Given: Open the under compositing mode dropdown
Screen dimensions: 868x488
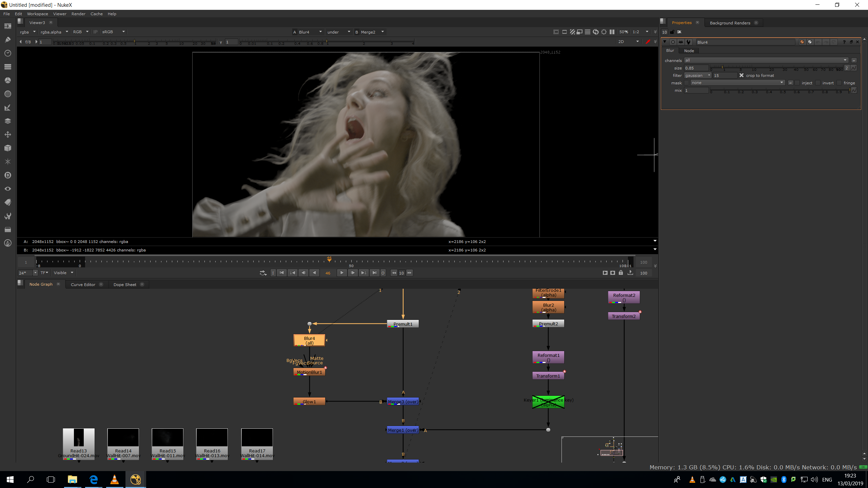Looking at the screenshot, I should [x=338, y=32].
